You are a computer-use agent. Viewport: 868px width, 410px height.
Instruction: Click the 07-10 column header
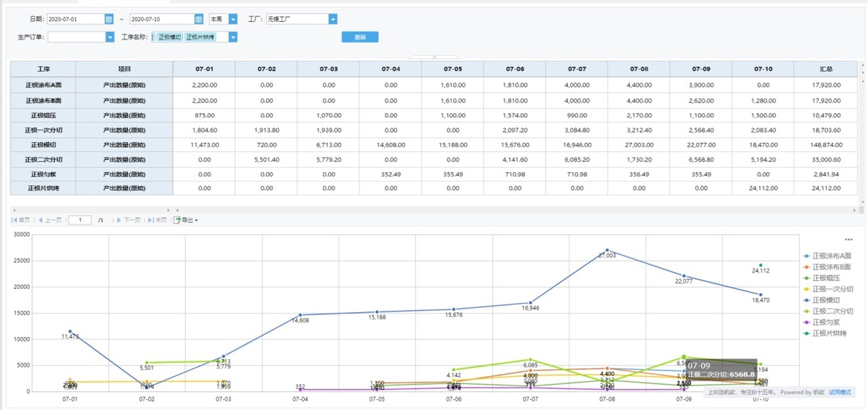pyautogui.click(x=763, y=69)
